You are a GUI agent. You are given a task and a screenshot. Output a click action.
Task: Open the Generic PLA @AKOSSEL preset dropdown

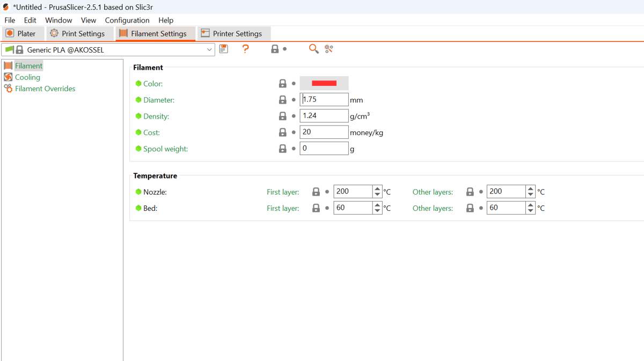point(209,49)
